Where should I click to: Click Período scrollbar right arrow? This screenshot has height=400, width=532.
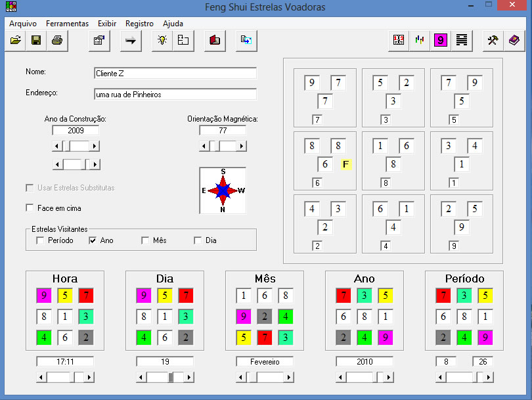point(489,377)
